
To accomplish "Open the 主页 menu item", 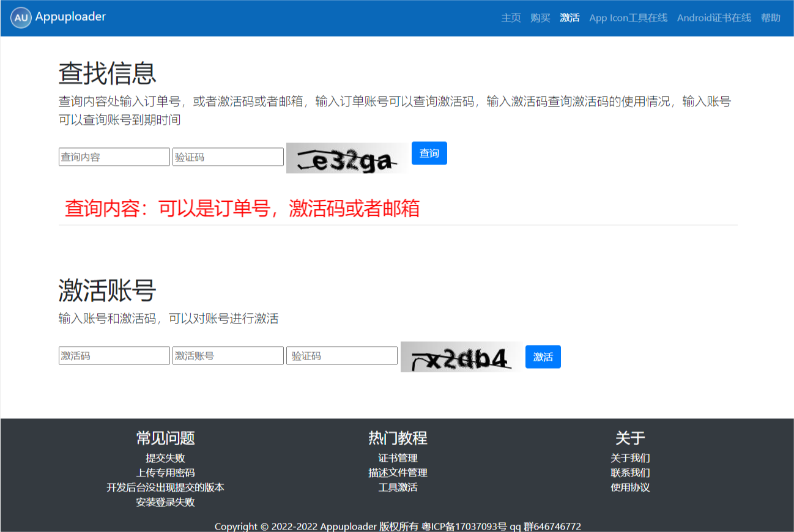I will (511, 18).
